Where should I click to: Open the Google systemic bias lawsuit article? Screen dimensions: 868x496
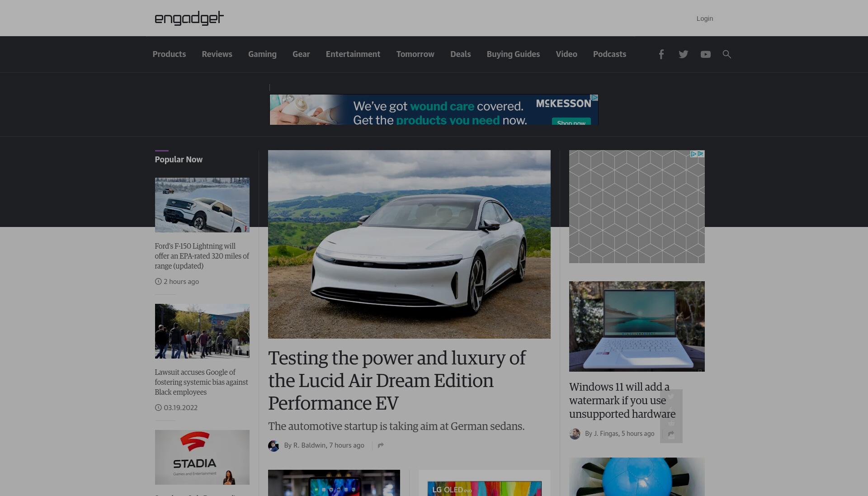[x=202, y=382]
